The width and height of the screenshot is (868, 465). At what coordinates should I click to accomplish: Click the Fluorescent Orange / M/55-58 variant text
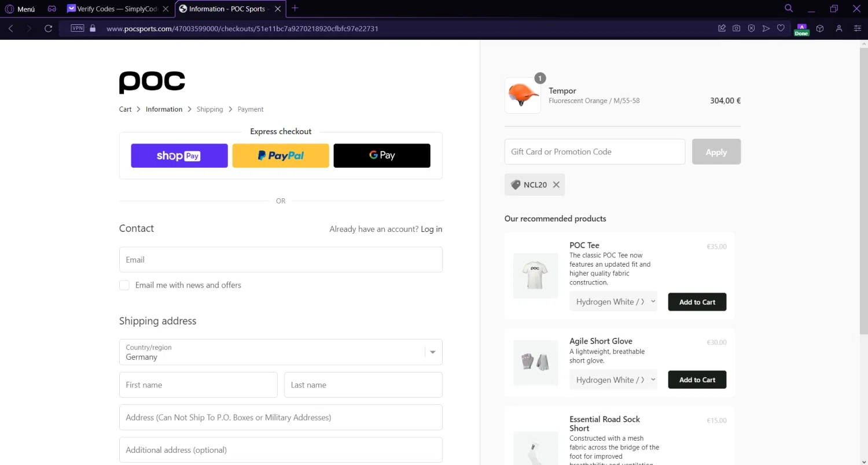(594, 101)
